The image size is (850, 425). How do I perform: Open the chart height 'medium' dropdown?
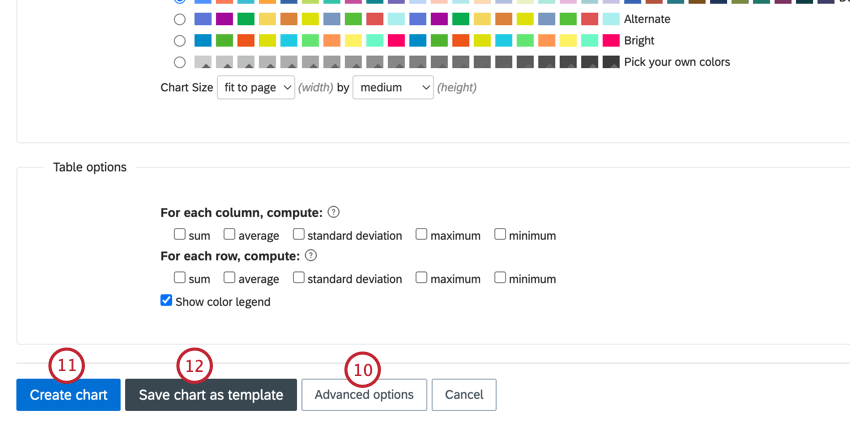(393, 87)
